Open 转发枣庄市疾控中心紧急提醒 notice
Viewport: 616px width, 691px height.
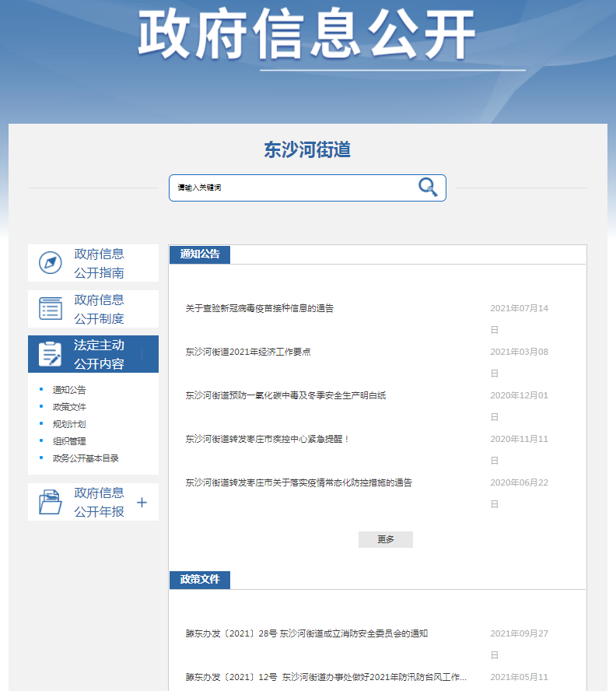click(x=267, y=439)
